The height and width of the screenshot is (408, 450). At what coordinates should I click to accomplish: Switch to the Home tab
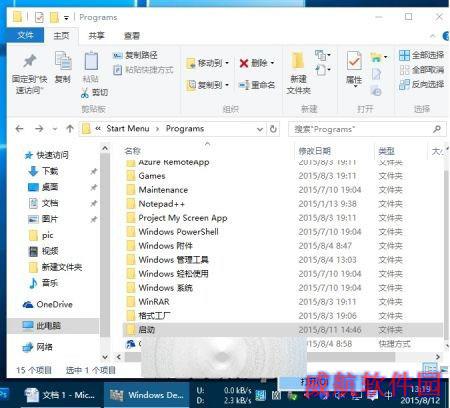point(62,36)
